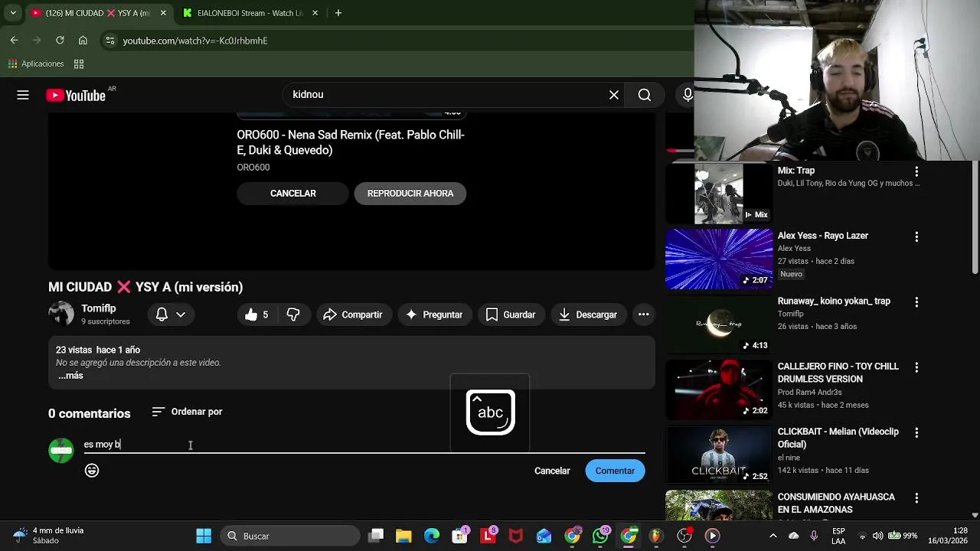Viewport: 980px width, 551px height.
Task: Open options menu for Mix: Trap
Action: pos(916,171)
